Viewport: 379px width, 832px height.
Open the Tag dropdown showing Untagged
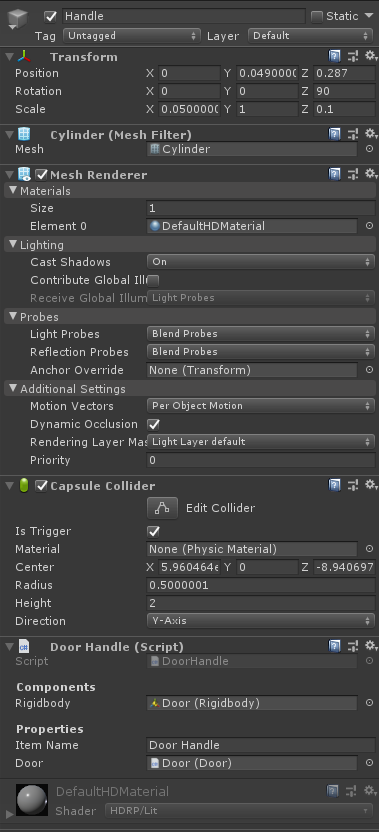131,36
